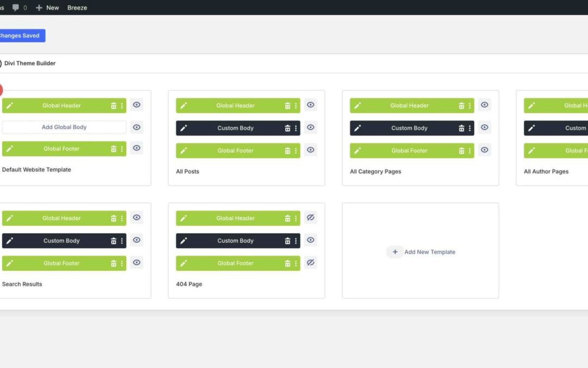Delete the Search Results Global Header
The width and height of the screenshot is (588, 368).
click(x=114, y=218)
